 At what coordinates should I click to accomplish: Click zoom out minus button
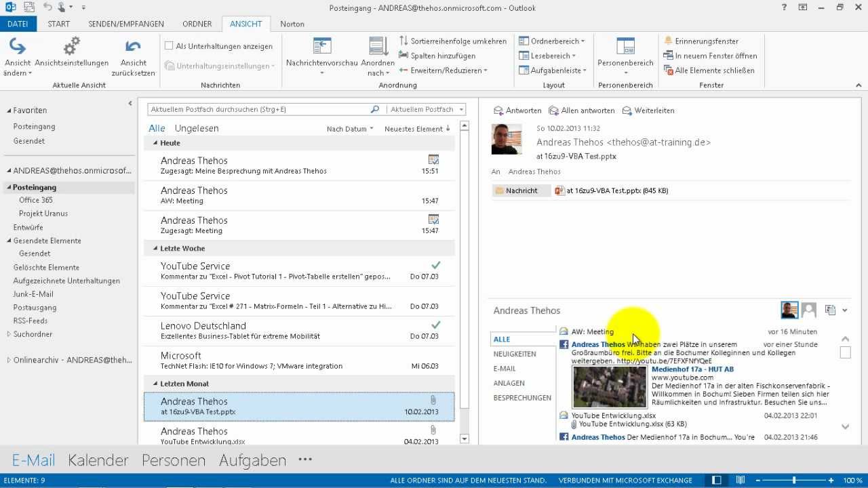point(757,481)
